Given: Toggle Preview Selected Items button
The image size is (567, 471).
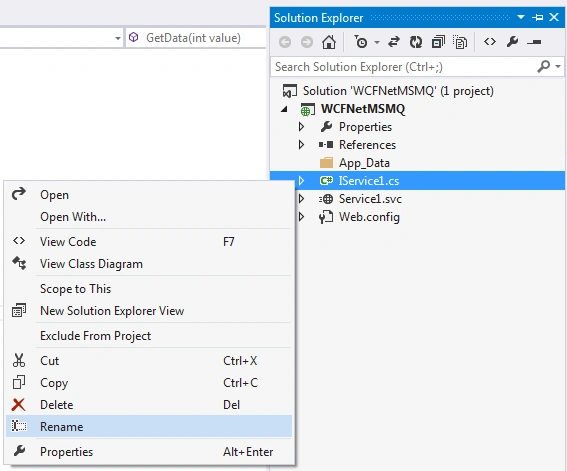Looking at the screenshot, I should click(534, 42).
